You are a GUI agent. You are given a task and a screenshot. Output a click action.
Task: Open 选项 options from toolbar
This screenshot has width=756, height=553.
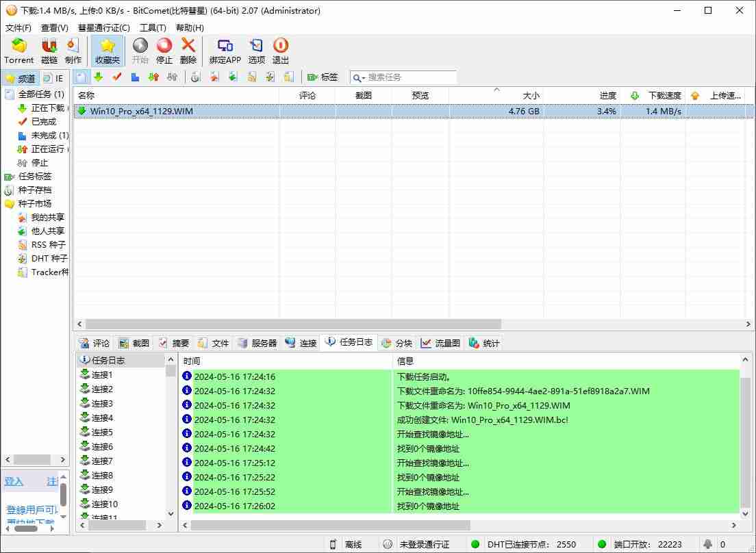click(257, 51)
